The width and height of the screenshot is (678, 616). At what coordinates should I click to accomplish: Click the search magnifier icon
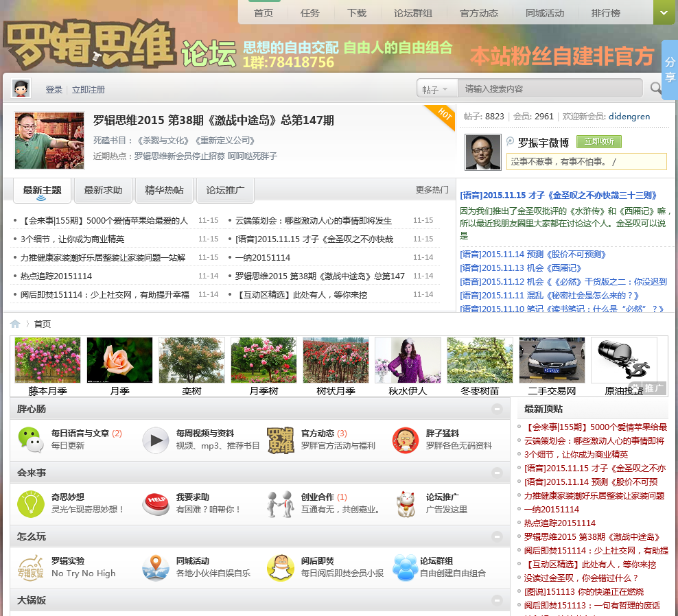656,88
